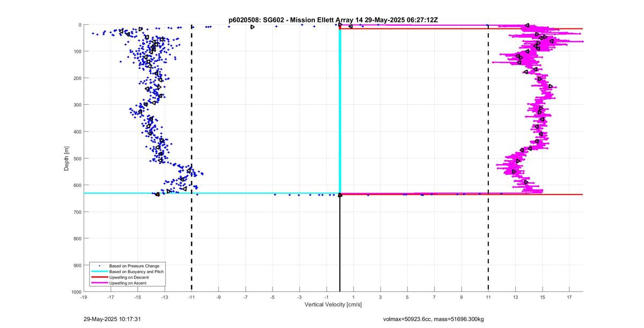Screen dimensions: 644x328
Task: Click the depth axis tick label '300'
Action: click(77, 105)
